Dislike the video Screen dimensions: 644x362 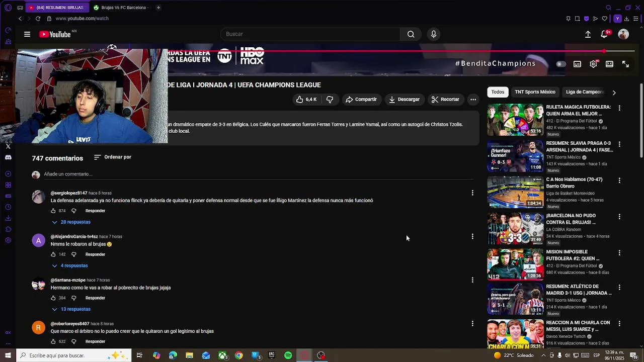[330, 100]
